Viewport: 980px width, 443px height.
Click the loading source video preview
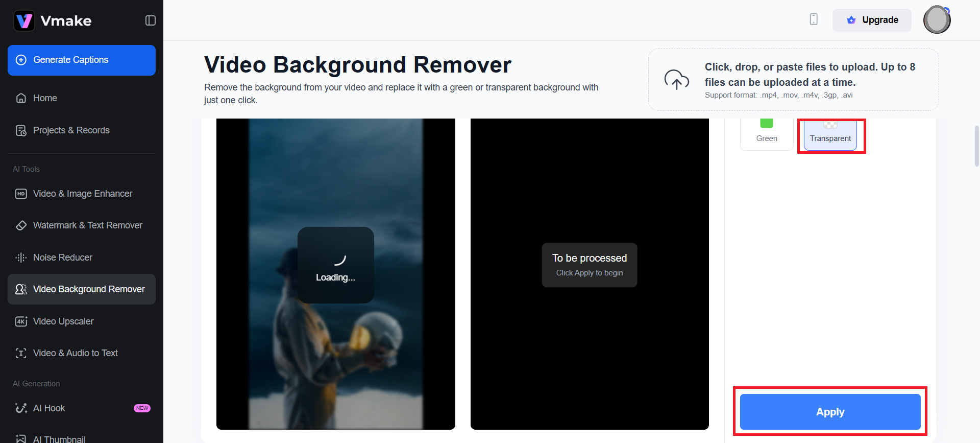coord(335,274)
